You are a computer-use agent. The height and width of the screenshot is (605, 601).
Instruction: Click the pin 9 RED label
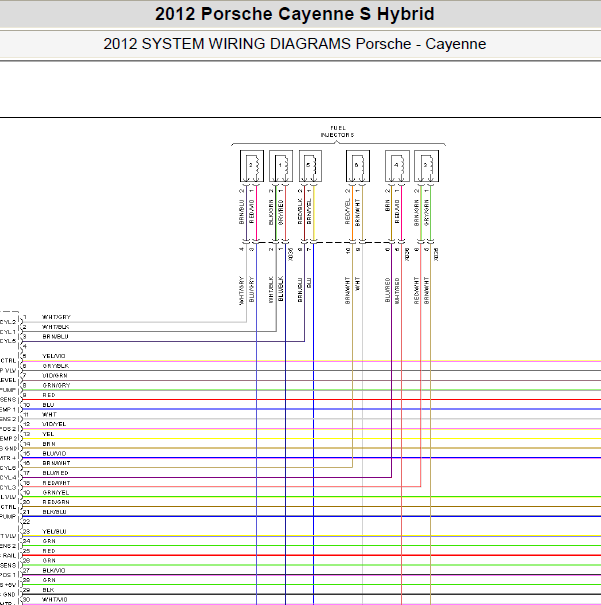pos(49,395)
